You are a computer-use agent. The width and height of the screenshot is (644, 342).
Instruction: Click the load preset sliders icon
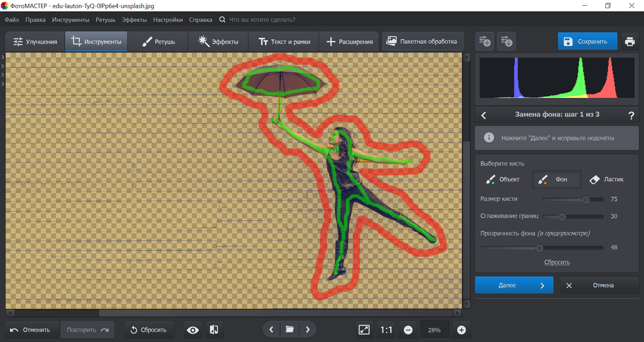coord(507,42)
